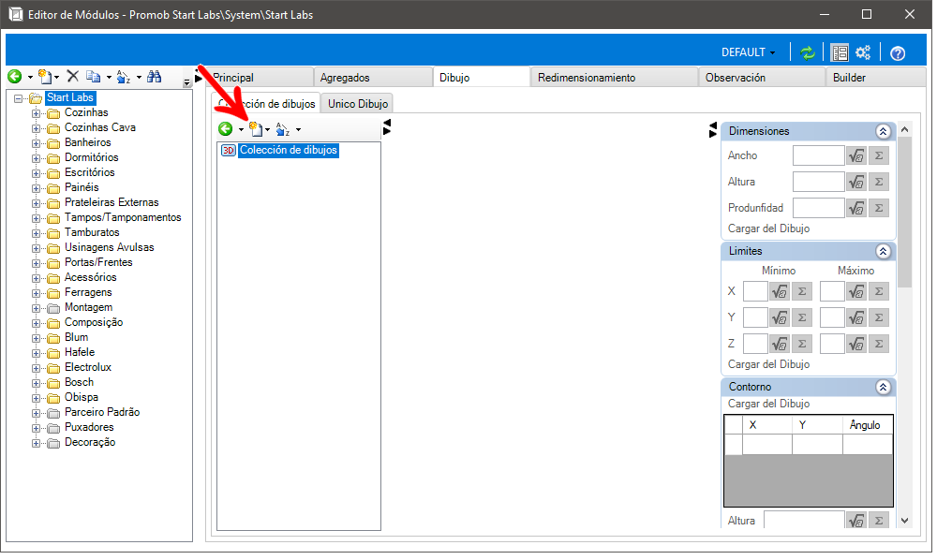Expand the Ferragens folder
The height and width of the screenshot is (560, 937).
pos(36,293)
